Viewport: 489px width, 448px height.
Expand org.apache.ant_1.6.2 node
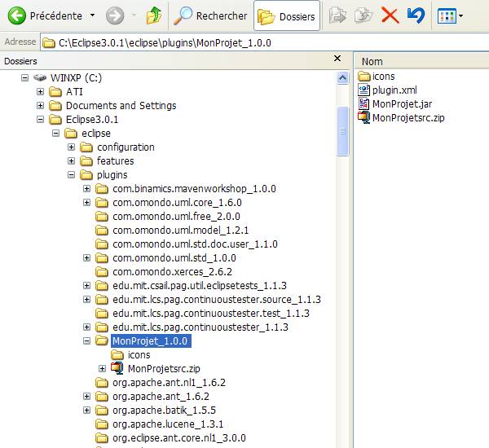[x=86, y=396]
